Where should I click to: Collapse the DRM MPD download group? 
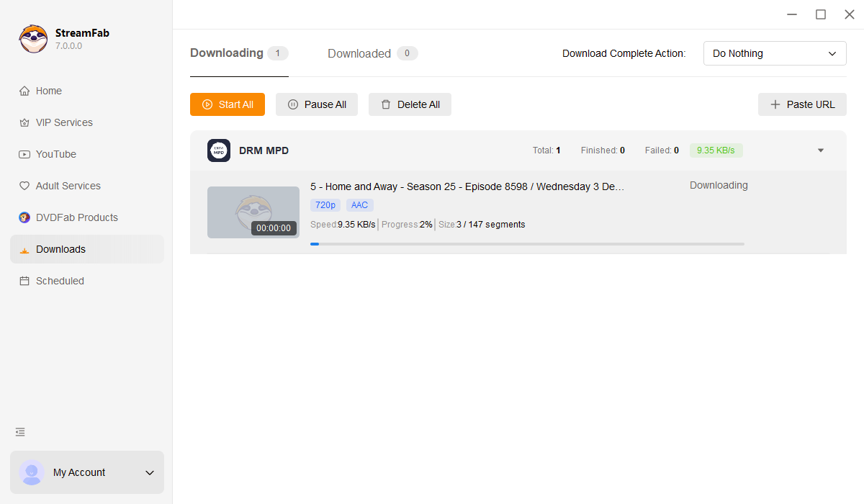click(821, 150)
